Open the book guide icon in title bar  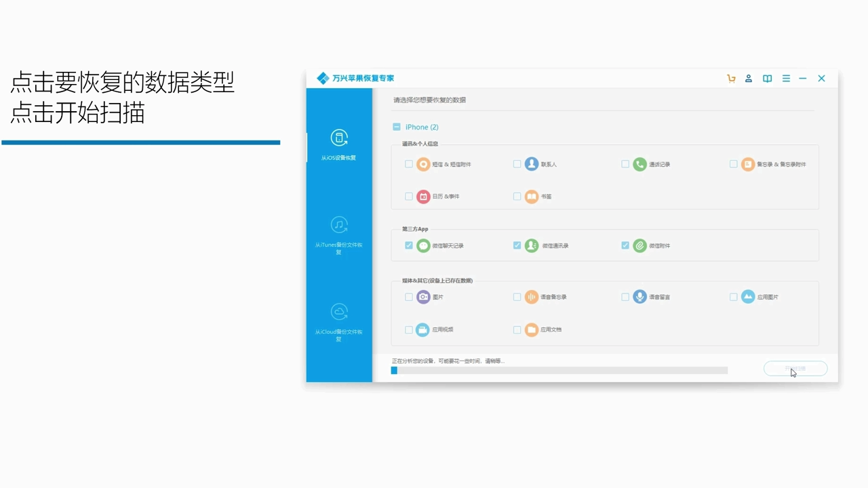pyautogui.click(x=767, y=79)
